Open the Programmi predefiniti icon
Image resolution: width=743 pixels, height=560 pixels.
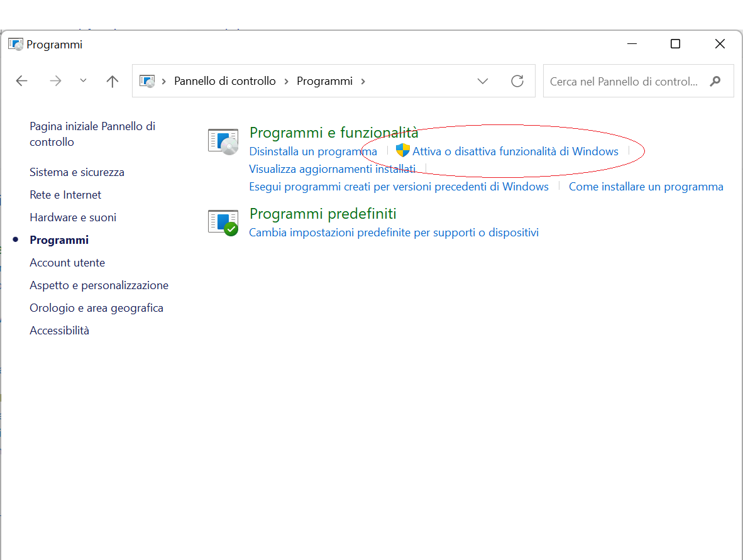(x=223, y=222)
